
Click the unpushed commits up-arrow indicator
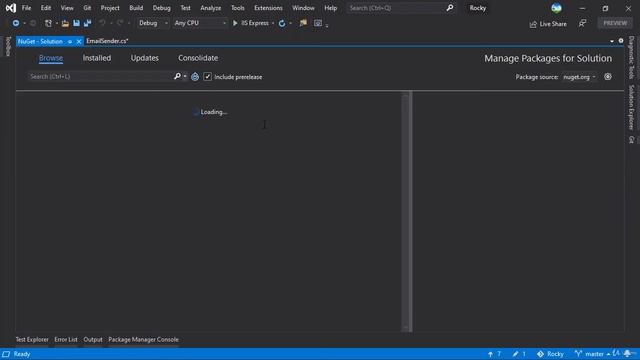[494, 354]
